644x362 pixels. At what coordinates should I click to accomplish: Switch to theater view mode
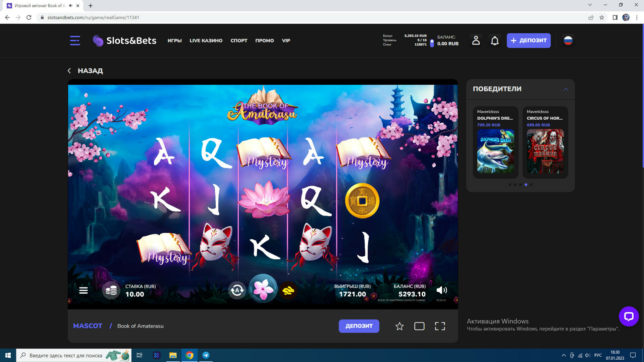[x=419, y=326]
